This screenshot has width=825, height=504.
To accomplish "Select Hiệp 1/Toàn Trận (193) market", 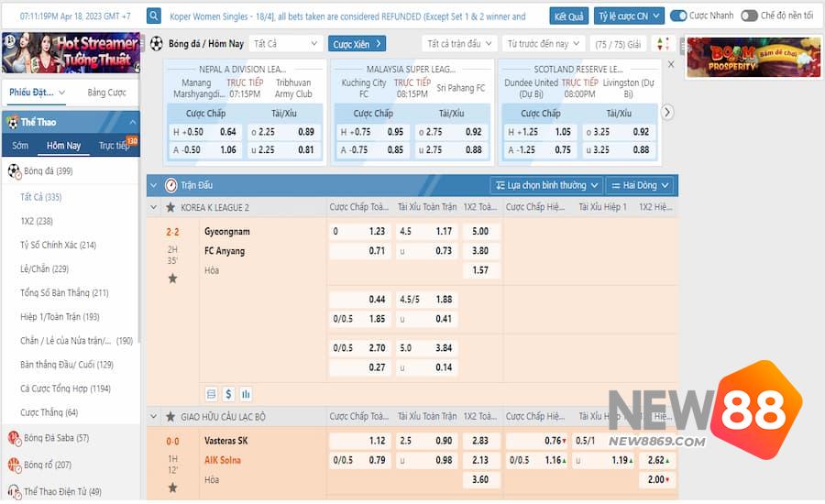I will [60, 317].
